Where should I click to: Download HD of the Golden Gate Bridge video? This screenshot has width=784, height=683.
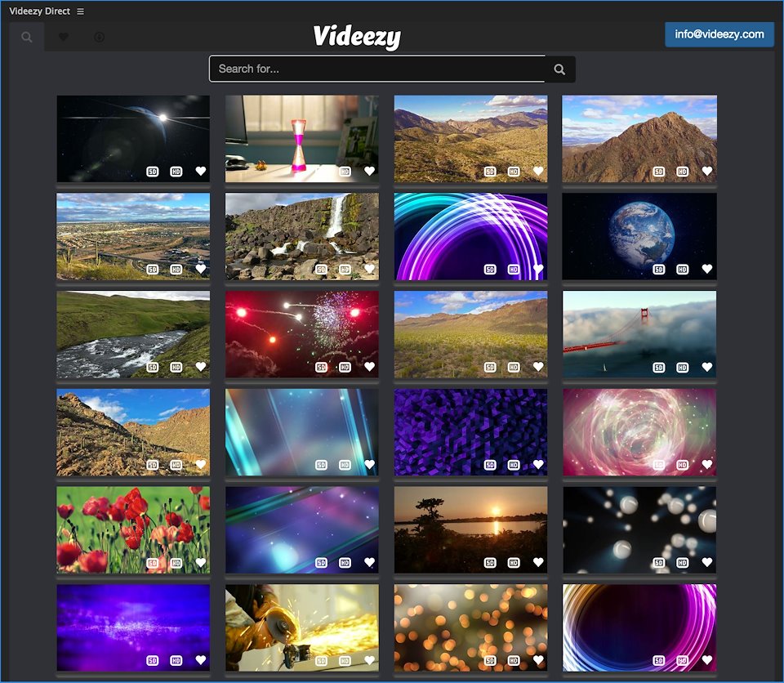[x=682, y=367]
